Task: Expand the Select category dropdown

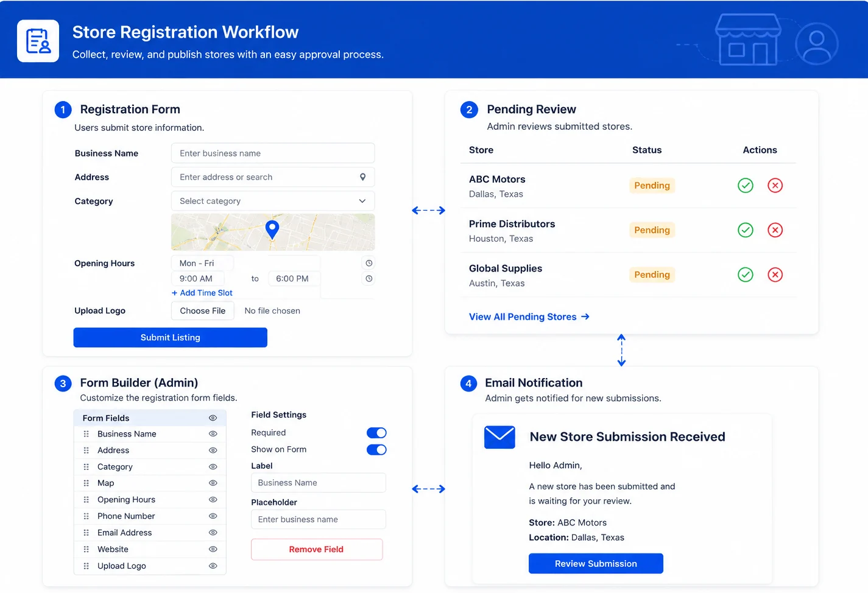Action: 273,201
